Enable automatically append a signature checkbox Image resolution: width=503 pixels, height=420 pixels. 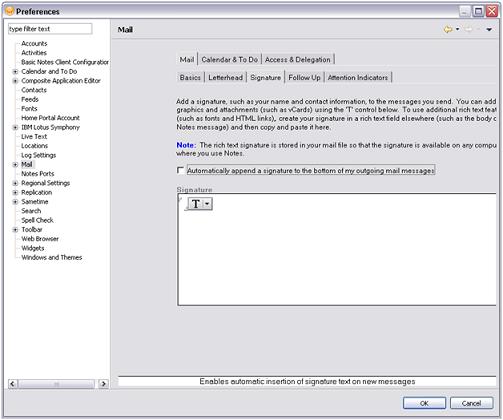coord(180,170)
